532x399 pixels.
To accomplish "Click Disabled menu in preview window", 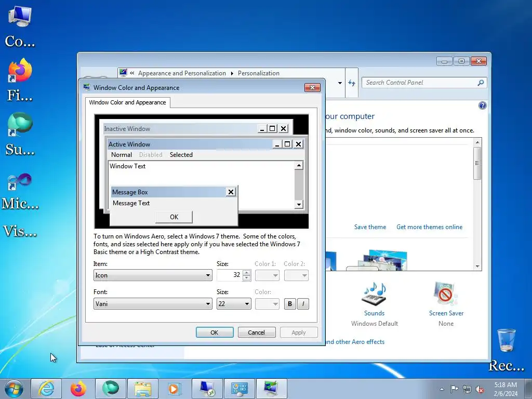I will (x=151, y=155).
